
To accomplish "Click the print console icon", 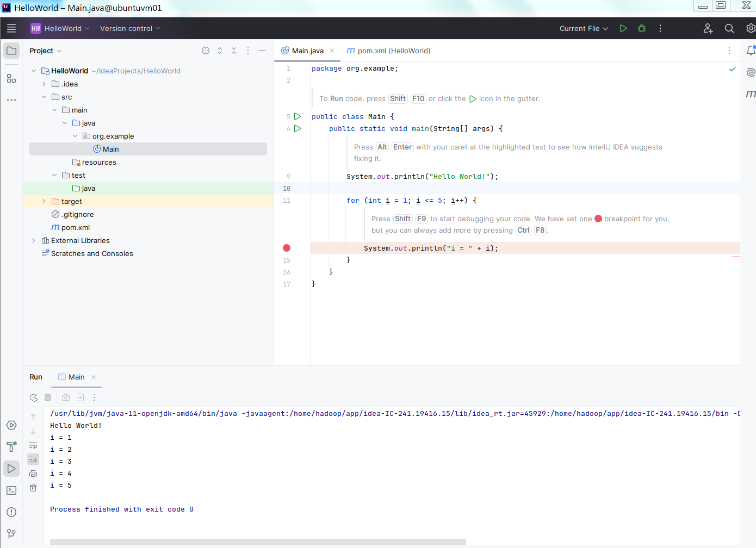I will 33,474.
